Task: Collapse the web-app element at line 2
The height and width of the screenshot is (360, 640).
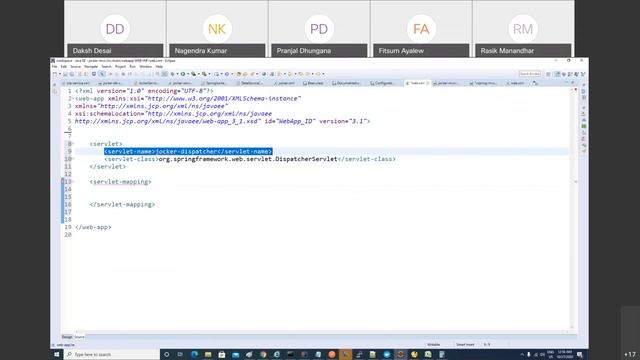Action: click(73, 98)
